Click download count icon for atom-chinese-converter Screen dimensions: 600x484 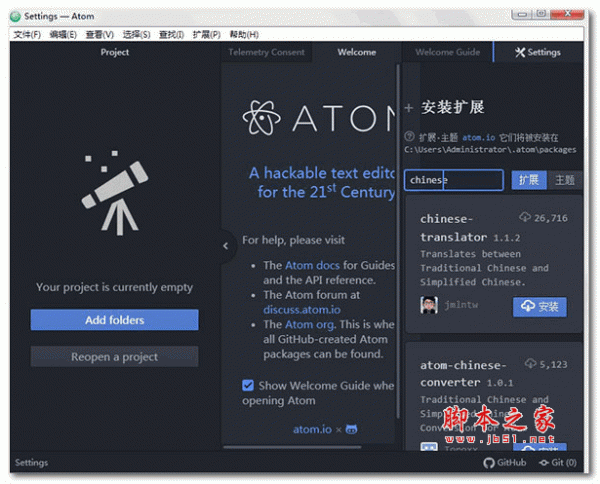[530, 363]
